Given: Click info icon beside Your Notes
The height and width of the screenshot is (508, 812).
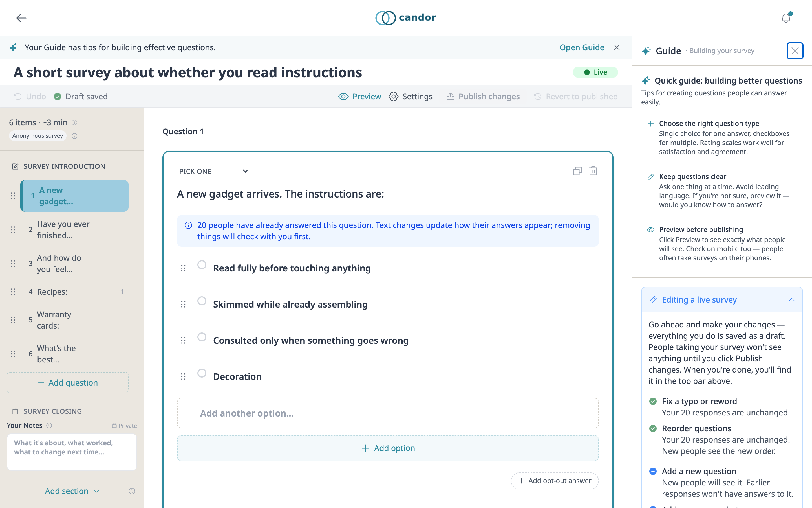Looking at the screenshot, I should 49,425.
